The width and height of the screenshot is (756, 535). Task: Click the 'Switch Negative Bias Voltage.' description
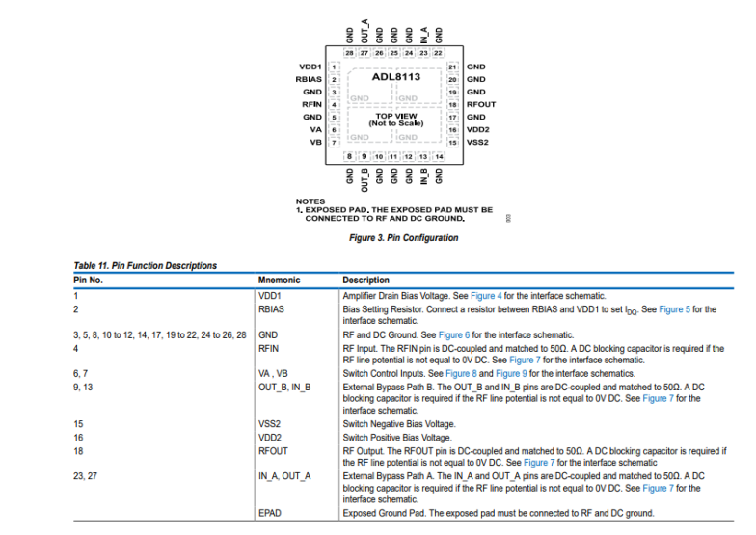[399, 424]
